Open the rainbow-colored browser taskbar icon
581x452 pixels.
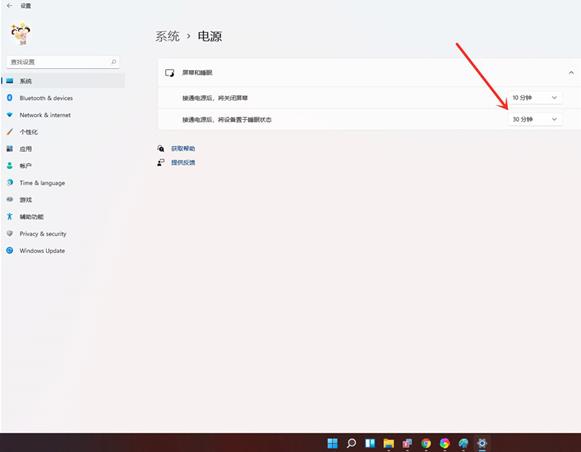click(x=445, y=443)
